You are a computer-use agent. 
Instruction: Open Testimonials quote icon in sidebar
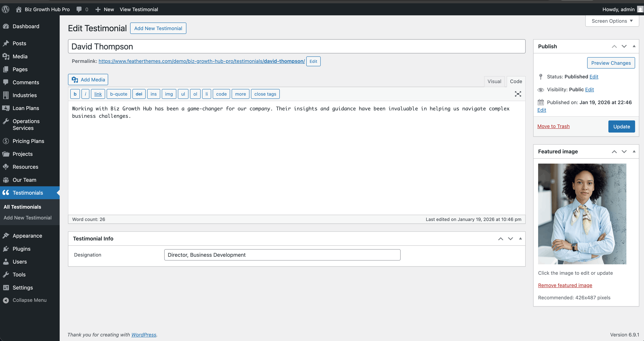6,193
